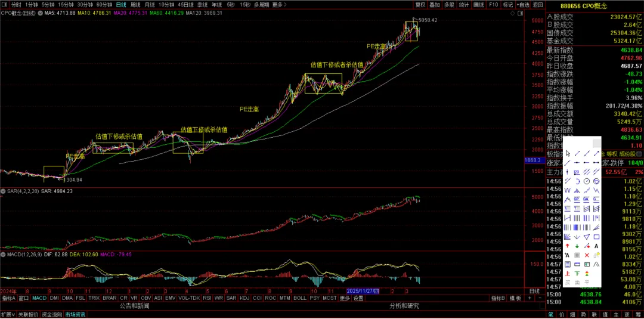644x319 pixels.
Task: Expand the 扩展 menu at bottom left
Action: click(7, 315)
